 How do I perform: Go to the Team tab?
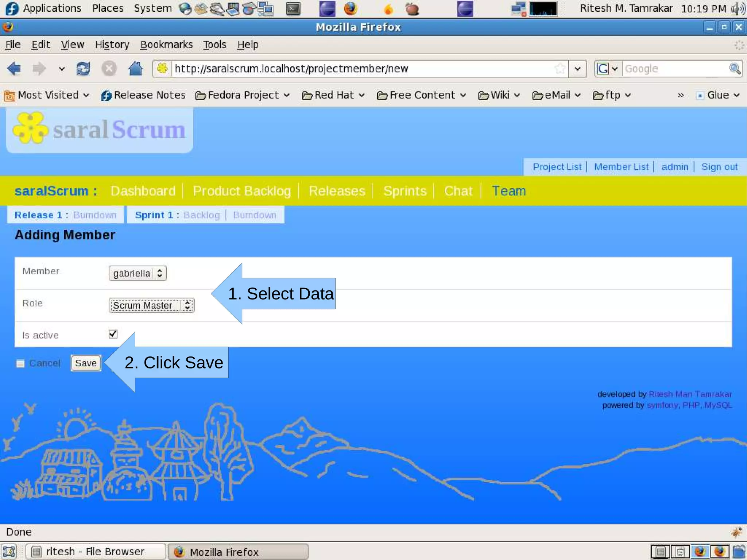pos(509,191)
